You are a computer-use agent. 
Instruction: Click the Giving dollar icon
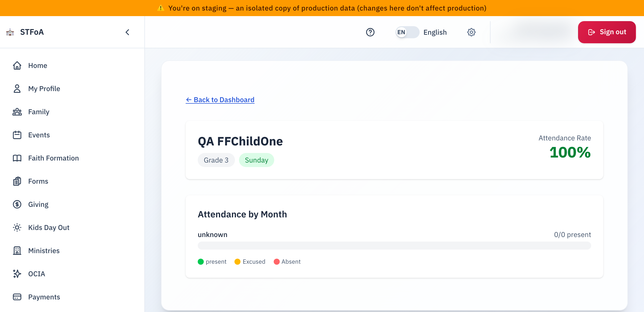click(17, 204)
